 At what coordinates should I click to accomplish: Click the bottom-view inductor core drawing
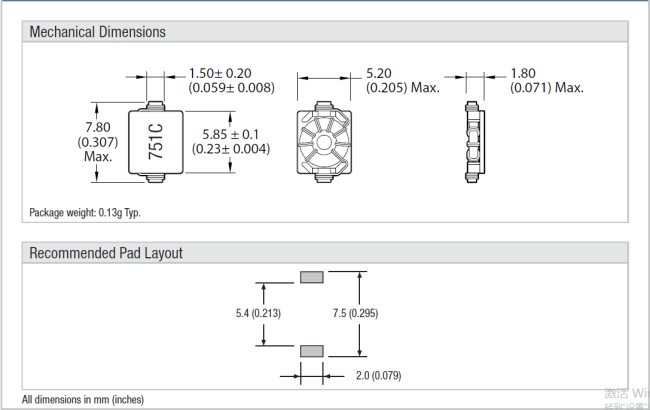point(325,140)
